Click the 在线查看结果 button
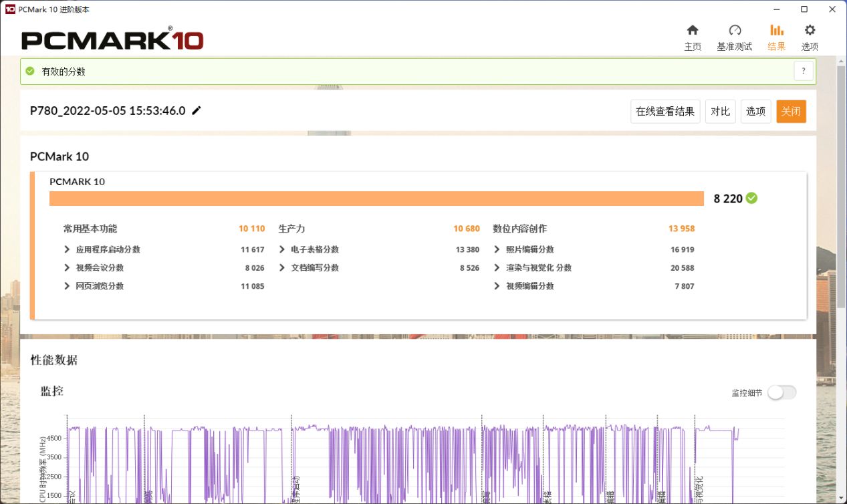847x504 pixels. click(664, 111)
